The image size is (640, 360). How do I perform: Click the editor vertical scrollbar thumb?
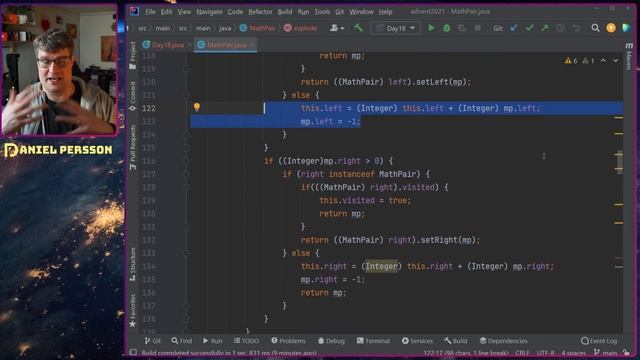(x=620, y=162)
